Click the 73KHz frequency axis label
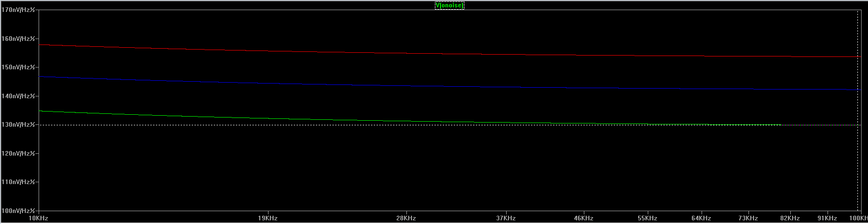This screenshot has width=868, height=224. point(748,218)
